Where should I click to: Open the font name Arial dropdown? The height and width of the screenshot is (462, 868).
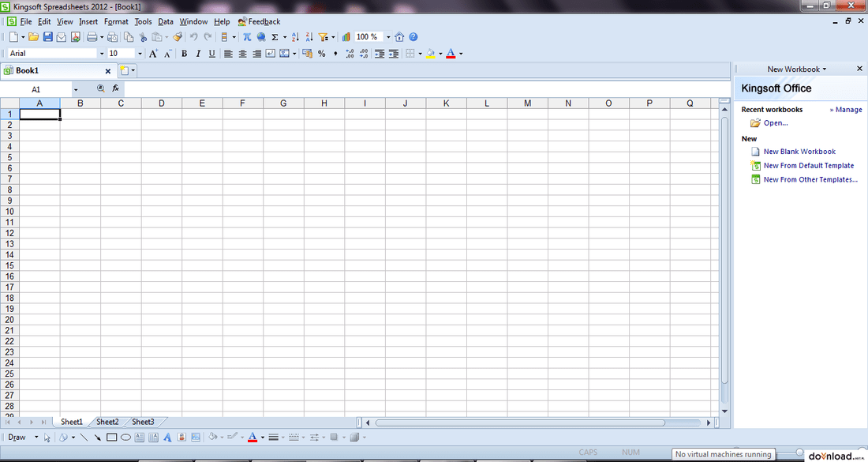101,54
